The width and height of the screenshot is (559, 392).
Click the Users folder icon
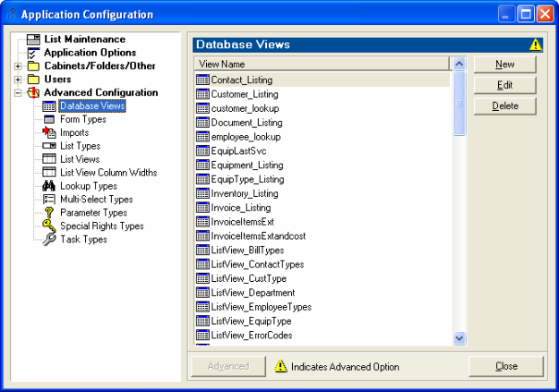tap(33, 79)
